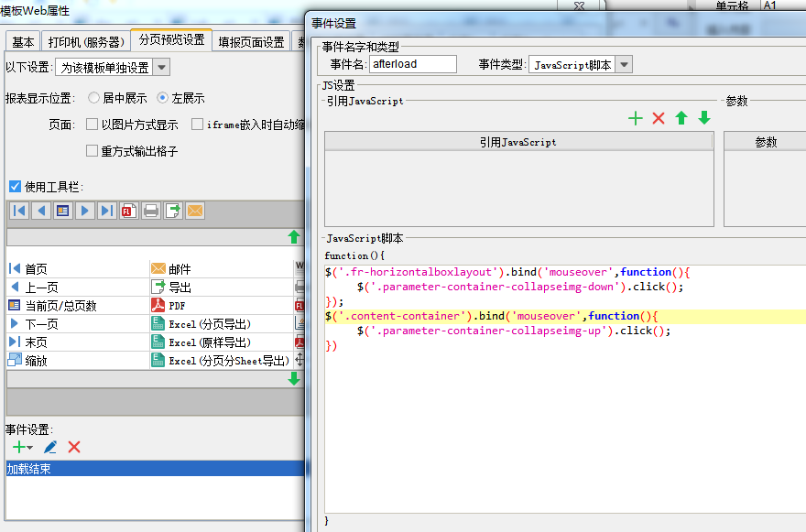Toggle iframe嵌入时自动缩 checkbox
This screenshot has width=806, height=532.
point(197,125)
